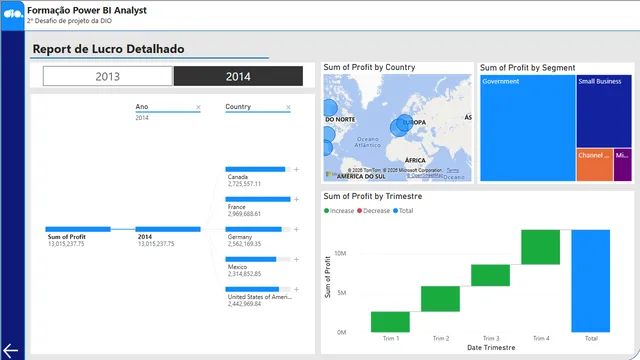640x360 pixels.
Task: Select the United States bar in tree
Action: click(258, 289)
